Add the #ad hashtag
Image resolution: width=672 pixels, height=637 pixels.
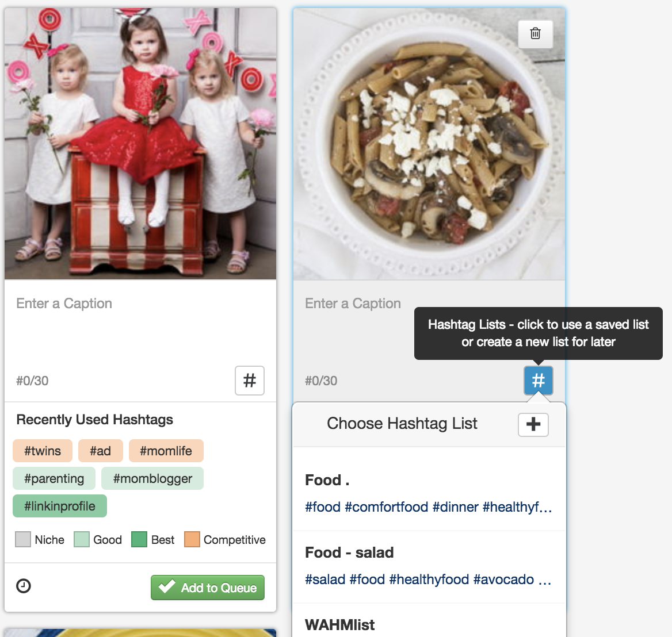pyautogui.click(x=100, y=451)
